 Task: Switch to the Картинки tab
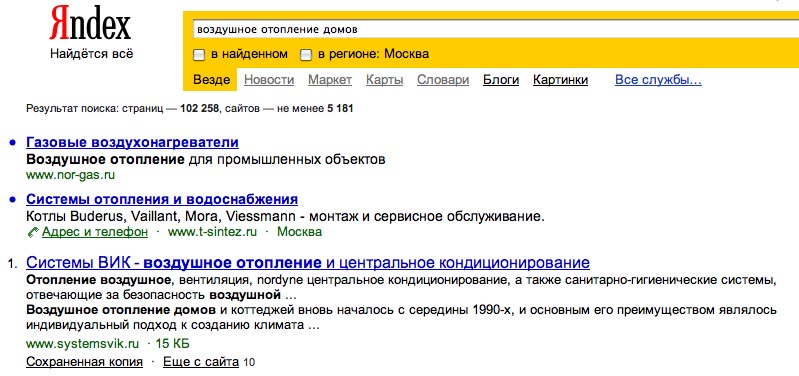[561, 80]
